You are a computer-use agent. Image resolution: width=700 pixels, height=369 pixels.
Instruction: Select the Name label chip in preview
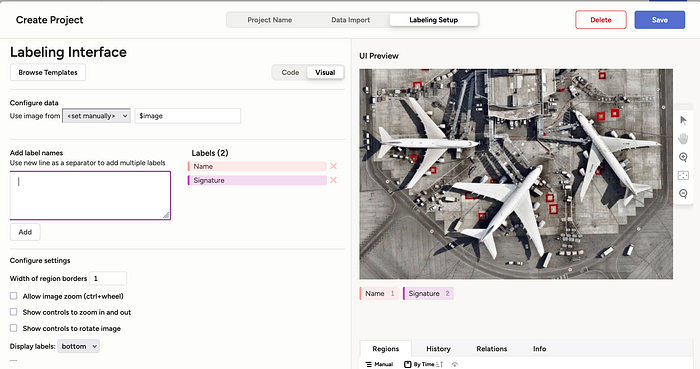pyautogui.click(x=379, y=294)
